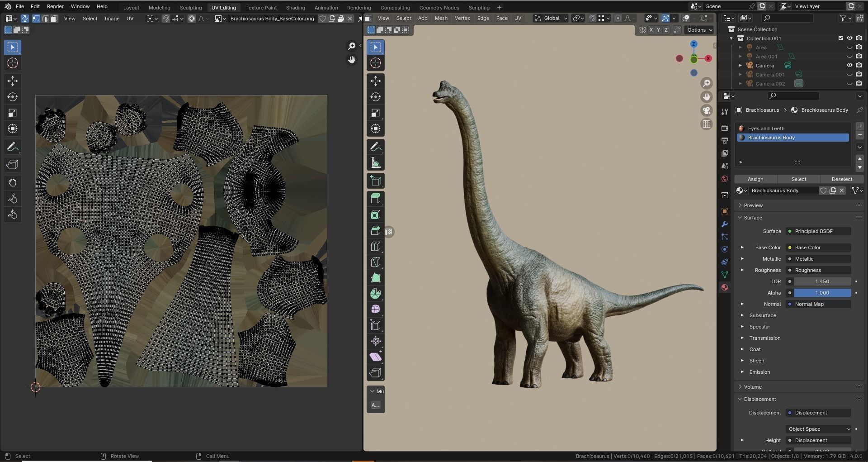
Task: Toggle Z axis mirror in 3D viewport
Action: 666,30
